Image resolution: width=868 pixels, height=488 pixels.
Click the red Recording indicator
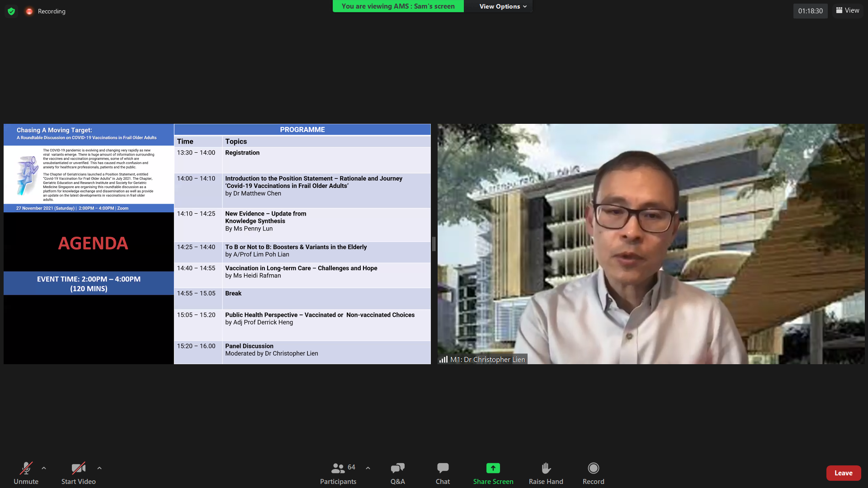click(29, 11)
